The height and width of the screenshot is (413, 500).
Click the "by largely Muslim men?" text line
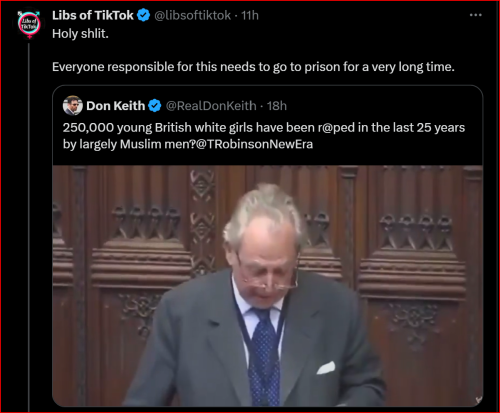pos(129,144)
